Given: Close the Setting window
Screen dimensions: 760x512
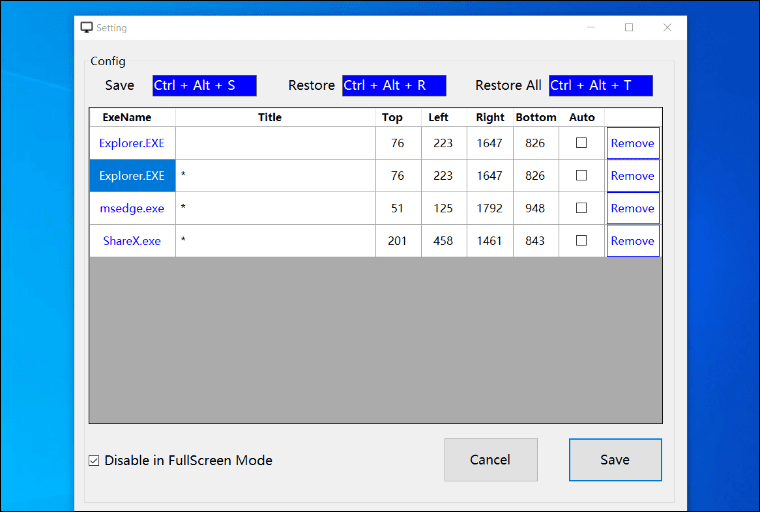Looking at the screenshot, I should tap(667, 28).
